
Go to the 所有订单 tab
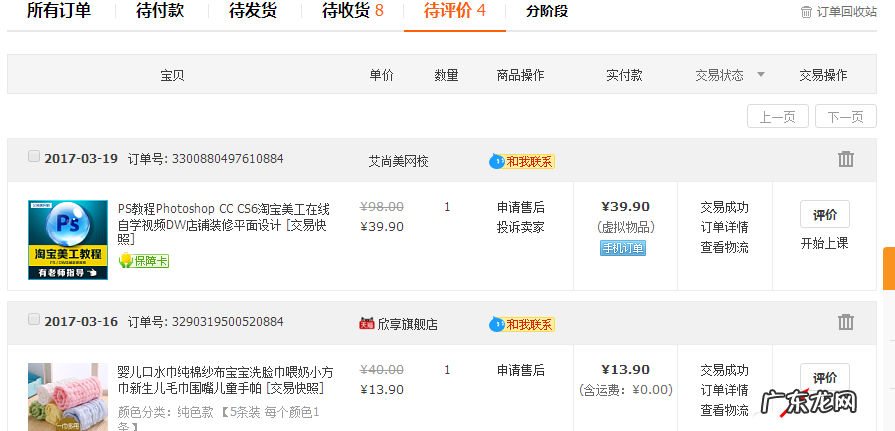pos(58,12)
